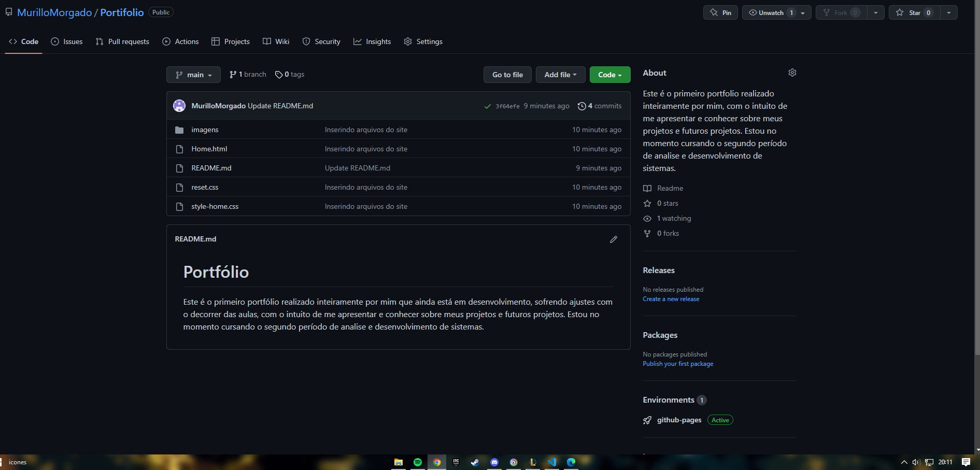The width and height of the screenshot is (980, 470).
Task: Open the style-home.css file
Action: pos(215,206)
